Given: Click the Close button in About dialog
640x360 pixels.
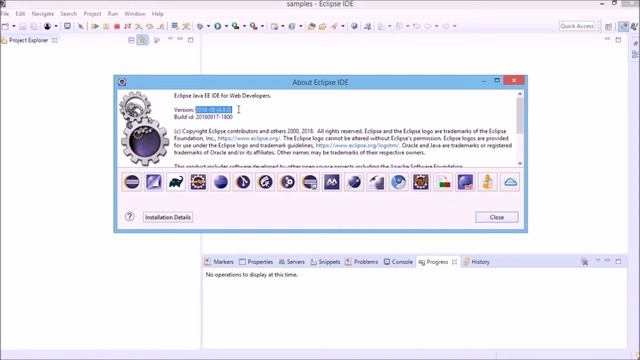Looking at the screenshot, I should [x=497, y=217].
